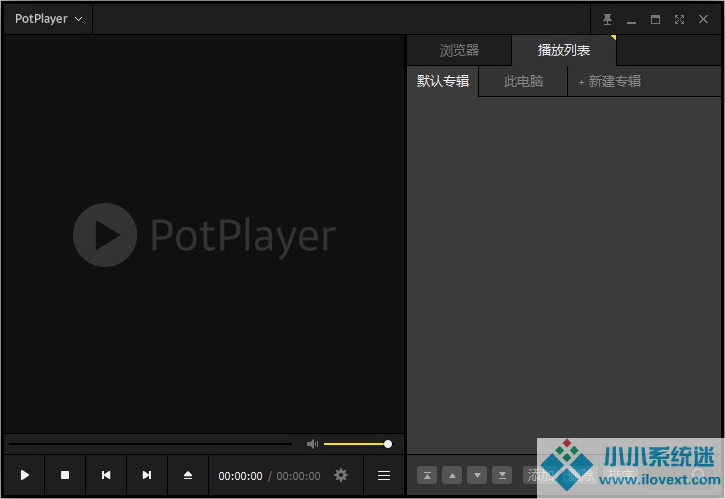725x499 pixels.
Task: Open a file with the eject button
Action: click(188, 475)
